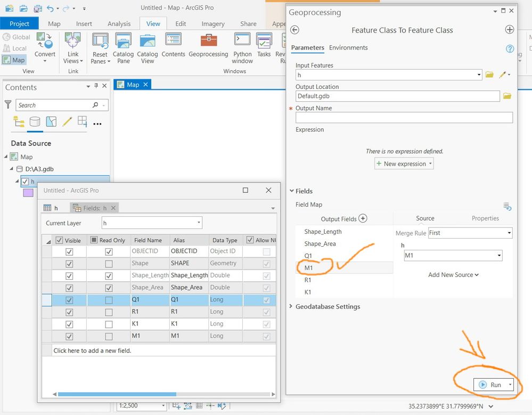
Task: Open the Imagery ribbon tab
Action: 212,24
